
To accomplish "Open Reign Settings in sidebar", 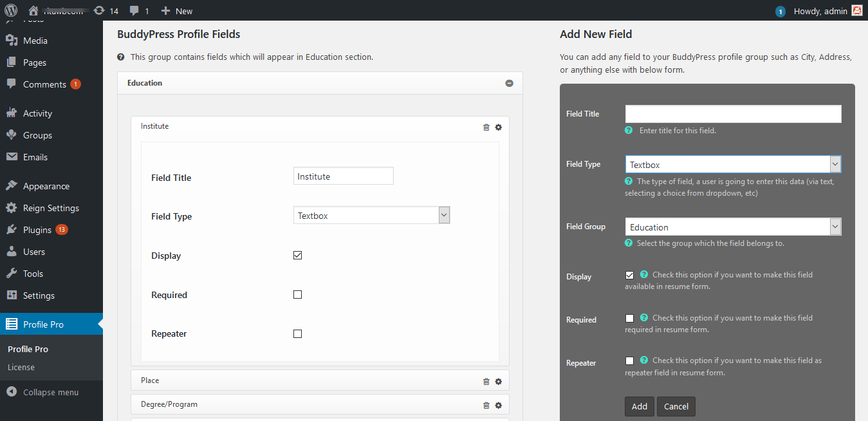I will pyautogui.click(x=51, y=208).
